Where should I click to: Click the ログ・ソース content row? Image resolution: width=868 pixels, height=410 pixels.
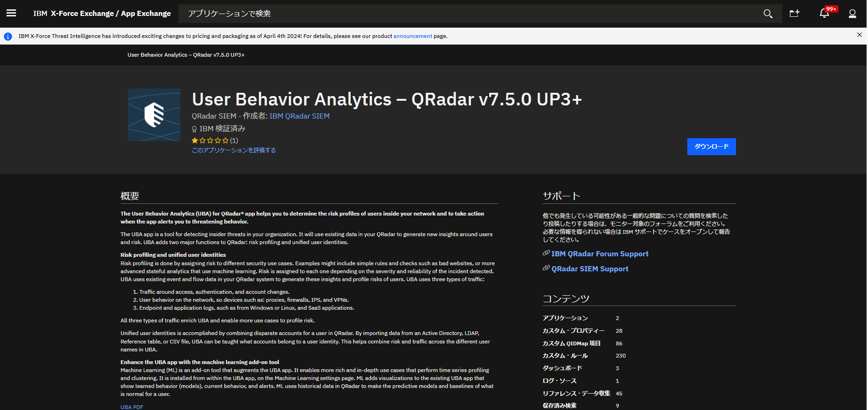coord(639,381)
